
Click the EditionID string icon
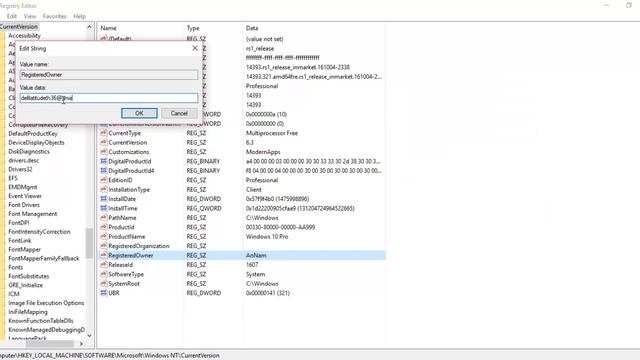[104, 180]
